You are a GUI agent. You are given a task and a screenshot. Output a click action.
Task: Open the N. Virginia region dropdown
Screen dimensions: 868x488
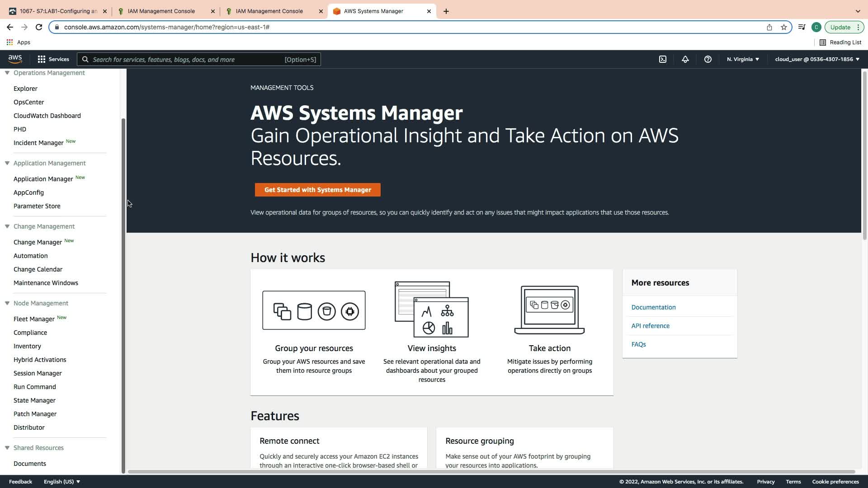(743, 59)
